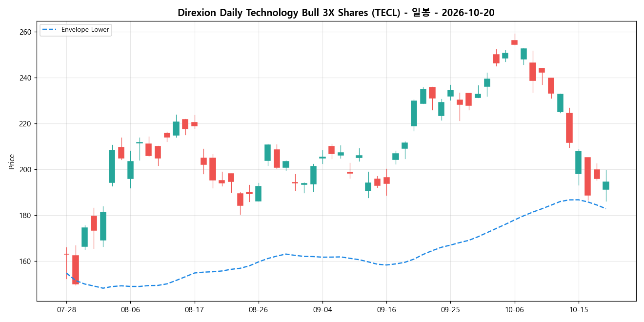Click the 09-25 date axis label
The image size is (644, 322).
tap(450, 310)
